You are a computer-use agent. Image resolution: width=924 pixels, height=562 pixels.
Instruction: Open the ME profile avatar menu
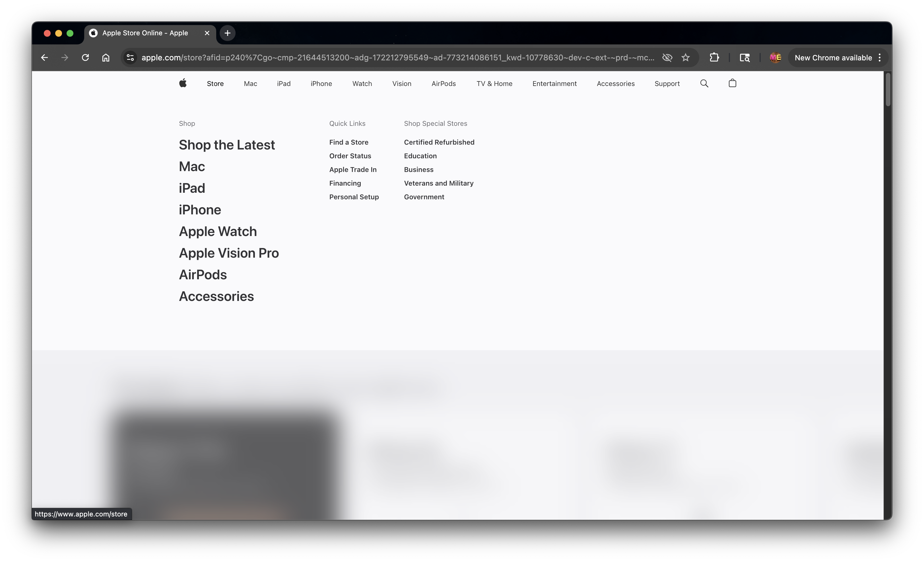[x=775, y=58]
